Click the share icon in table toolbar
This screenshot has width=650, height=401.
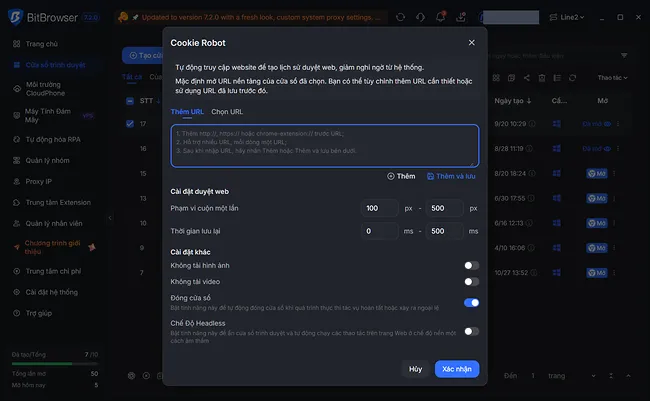(x=526, y=78)
